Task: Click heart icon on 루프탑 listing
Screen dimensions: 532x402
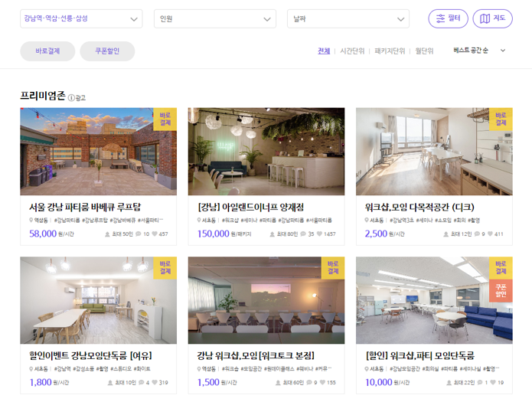Action: coord(155,234)
